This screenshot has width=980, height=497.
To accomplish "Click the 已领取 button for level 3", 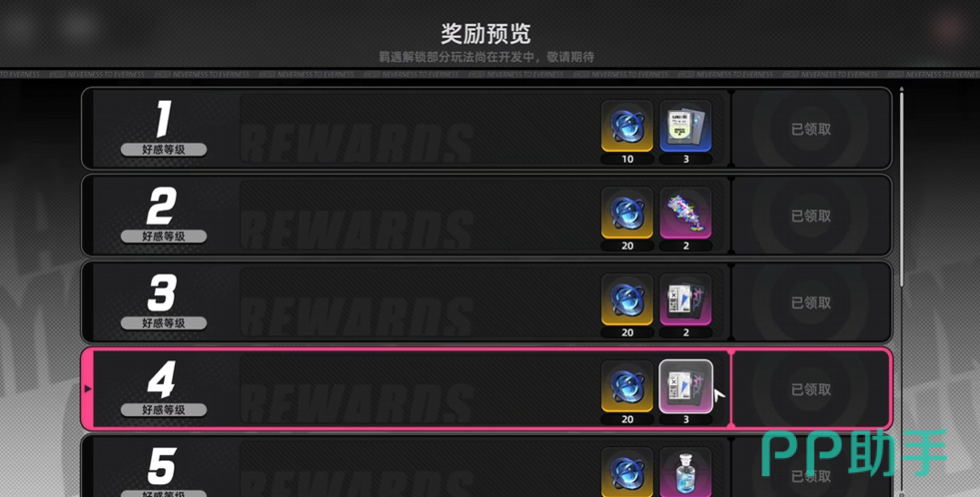I will click(812, 303).
